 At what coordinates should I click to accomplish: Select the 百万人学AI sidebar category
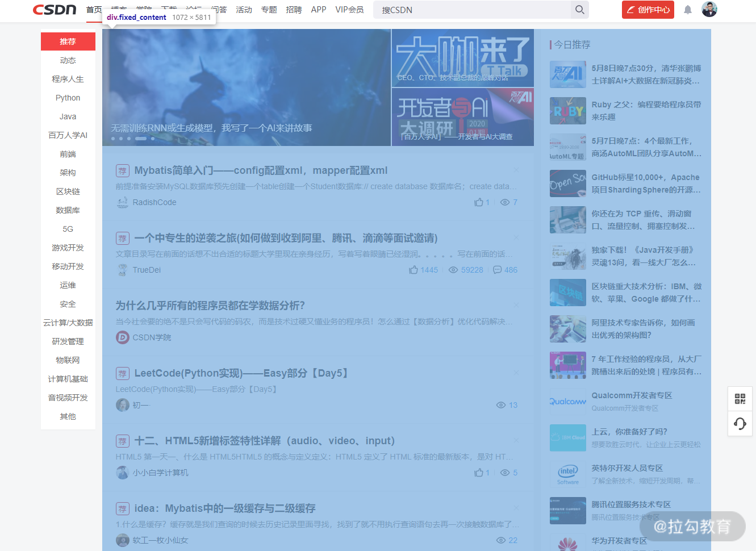pyautogui.click(x=68, y=135)
